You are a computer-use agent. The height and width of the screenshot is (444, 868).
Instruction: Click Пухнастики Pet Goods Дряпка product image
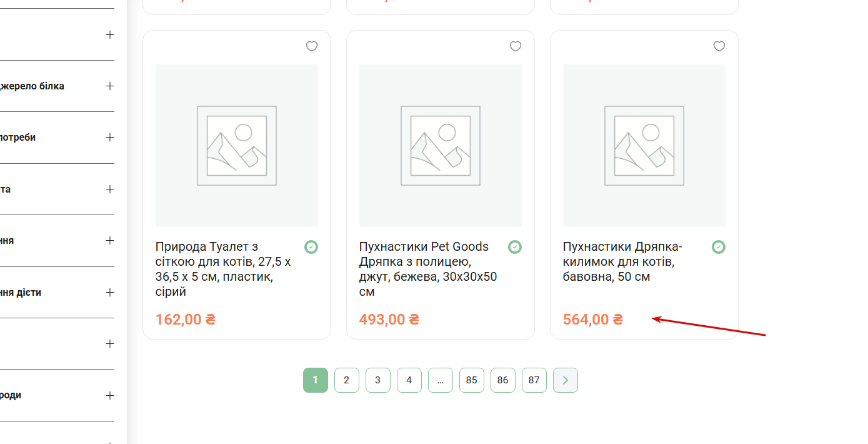(441, 146)
